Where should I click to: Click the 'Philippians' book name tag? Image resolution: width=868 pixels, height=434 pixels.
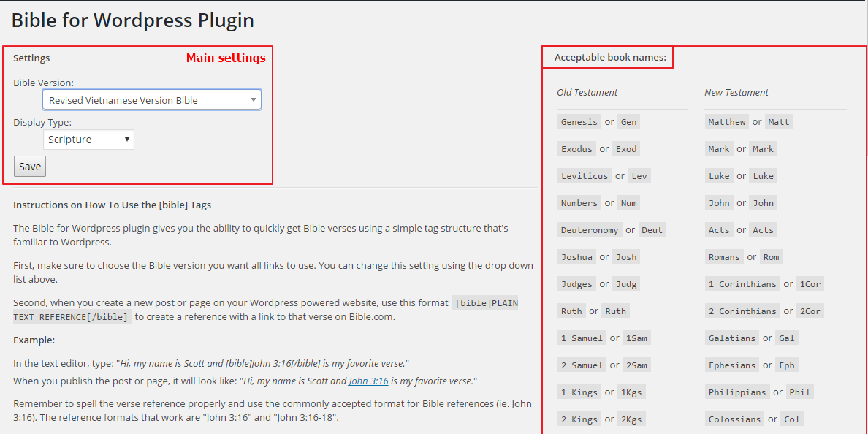coord(737,392)
